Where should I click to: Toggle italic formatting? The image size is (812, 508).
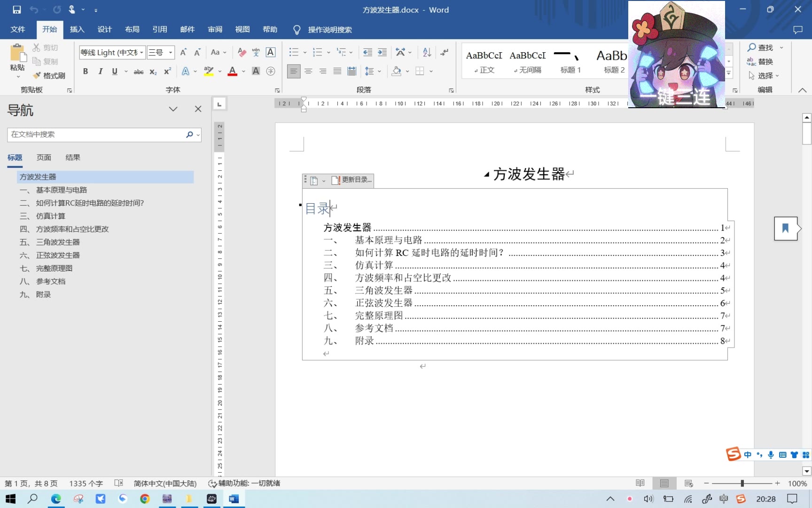coord(100,71)
